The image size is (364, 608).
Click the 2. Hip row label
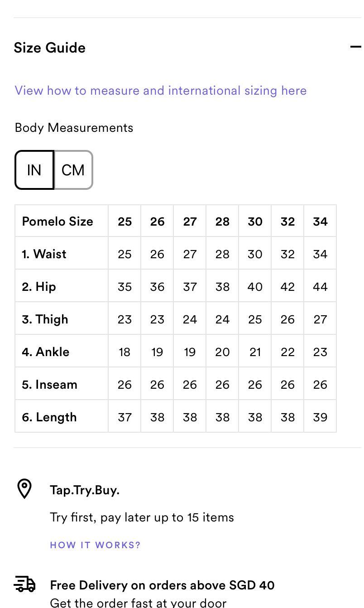coord(39,287)
